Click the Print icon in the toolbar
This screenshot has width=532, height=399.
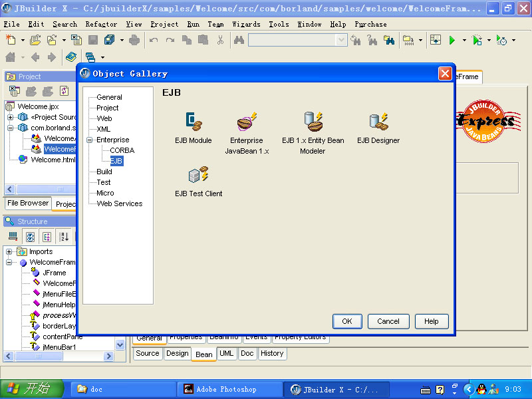pyautogui.click(x=135, y=41)
